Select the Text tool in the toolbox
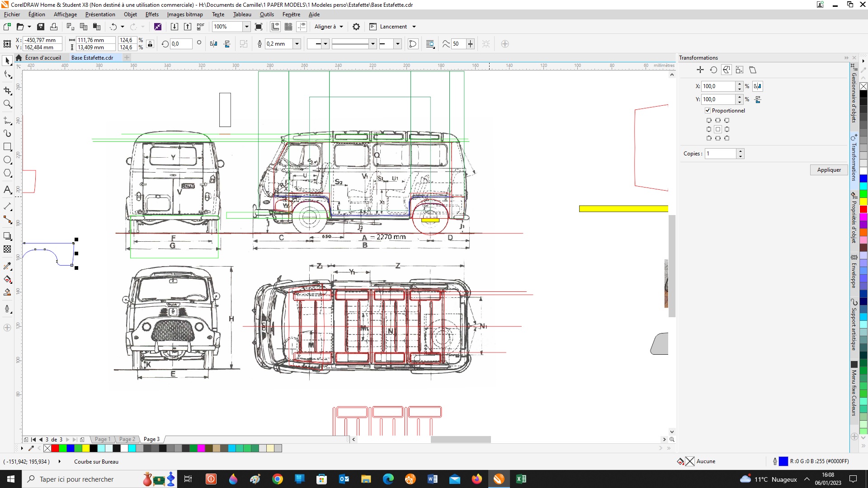 7,190
